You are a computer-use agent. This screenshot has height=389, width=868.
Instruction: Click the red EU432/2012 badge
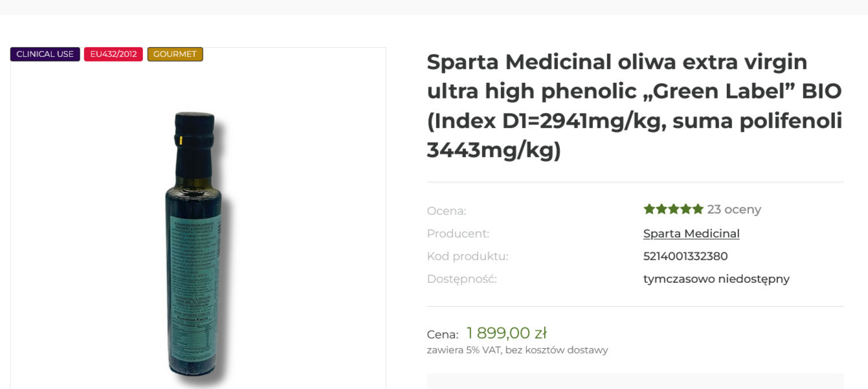click(x=113, y=54)
